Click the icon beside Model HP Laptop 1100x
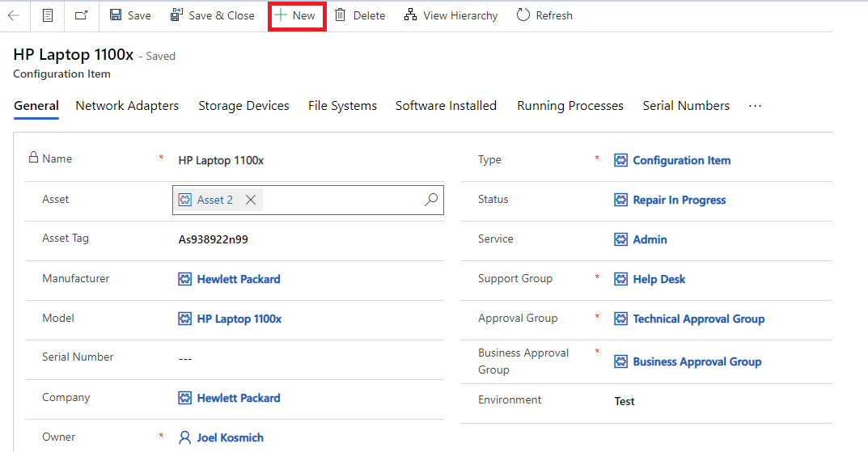The width and height of the screenshot is (868, 452). (x=185, y=319)
